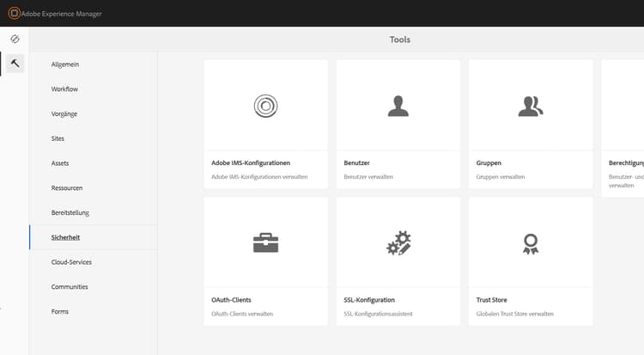Viewport: 644px width, 355px height.
Task: Click 'SSL-Konfigurationsassistent' description text
Action: (x=378, y=314)
